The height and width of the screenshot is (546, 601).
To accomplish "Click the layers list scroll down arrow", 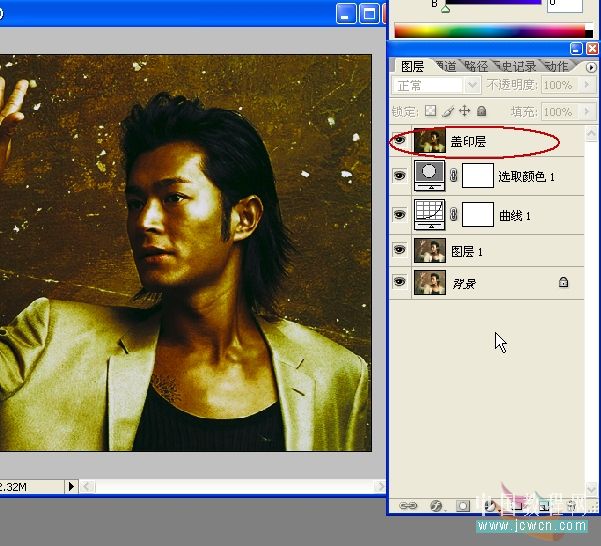I will [591, 489].
